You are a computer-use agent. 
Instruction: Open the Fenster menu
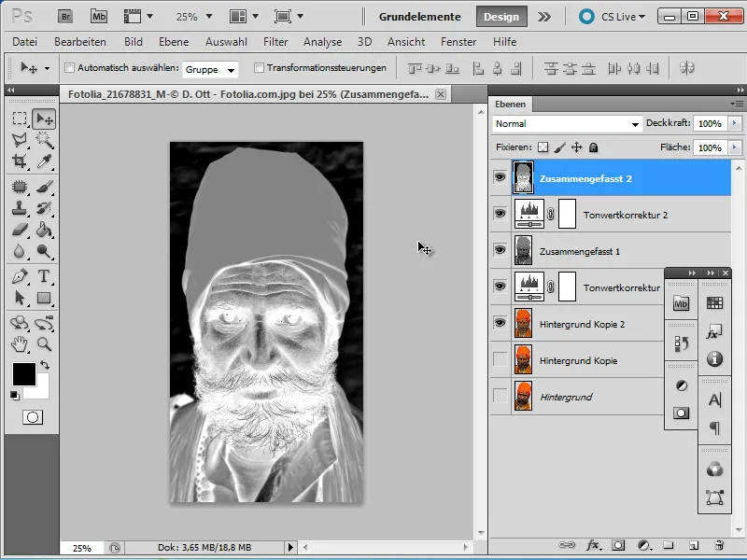[x=458, y=42]
